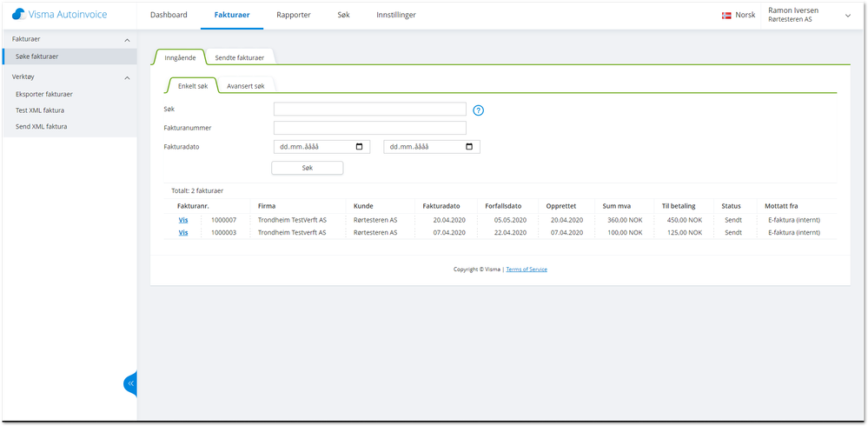Click the Firma column header
Viewport: 868px width, 426px height.
coord(267,206)
